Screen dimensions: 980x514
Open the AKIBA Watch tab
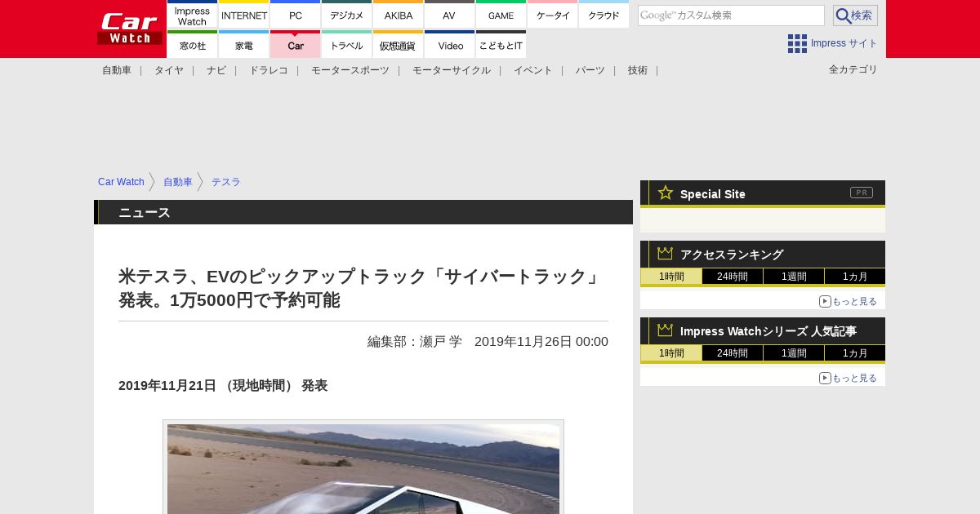click(x=399, y=15)
